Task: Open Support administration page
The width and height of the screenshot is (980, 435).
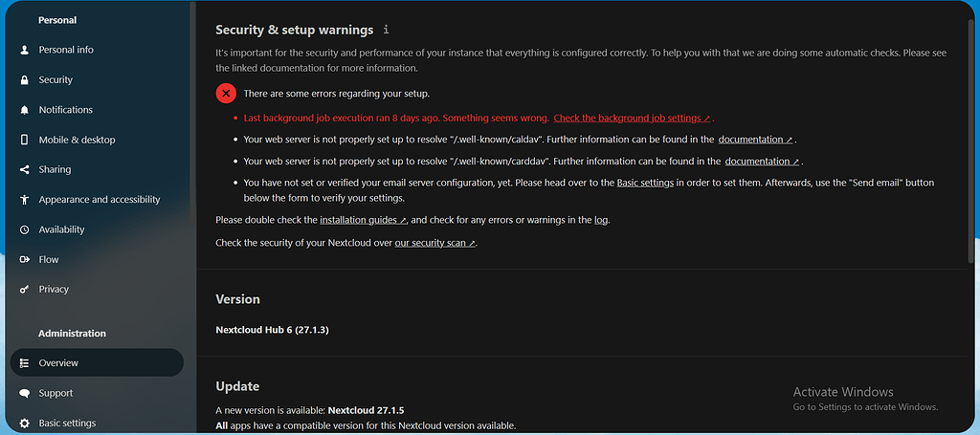Action: (x=97, y=393)
